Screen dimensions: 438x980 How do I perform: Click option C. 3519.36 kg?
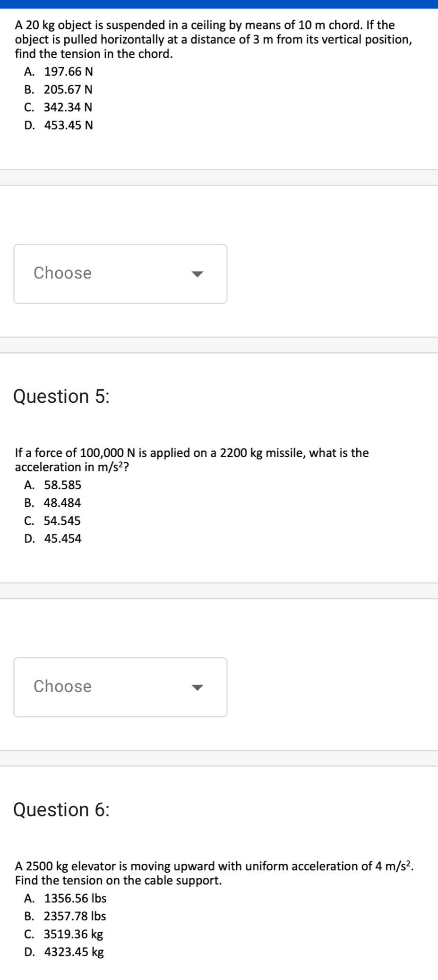[64, 934]
